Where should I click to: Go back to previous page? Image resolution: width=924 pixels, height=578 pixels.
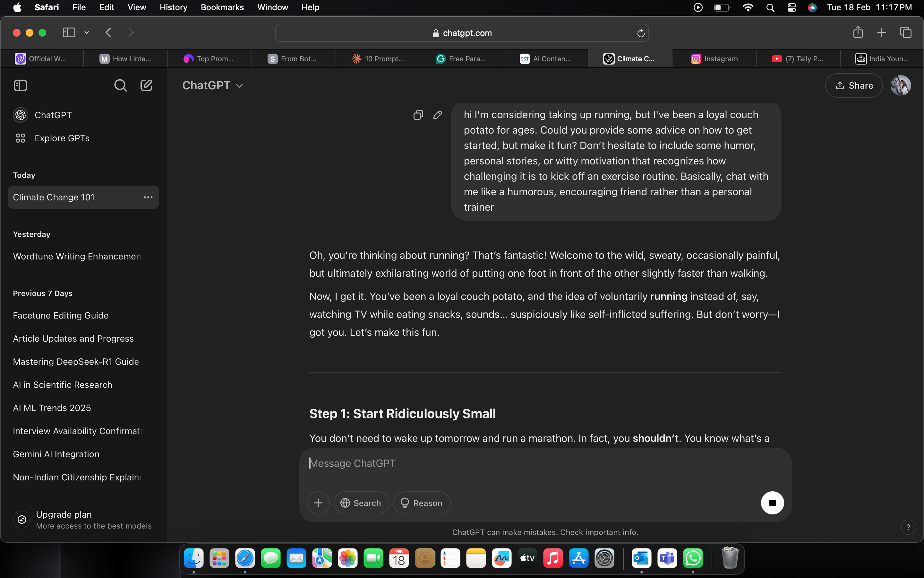(108, 32)
